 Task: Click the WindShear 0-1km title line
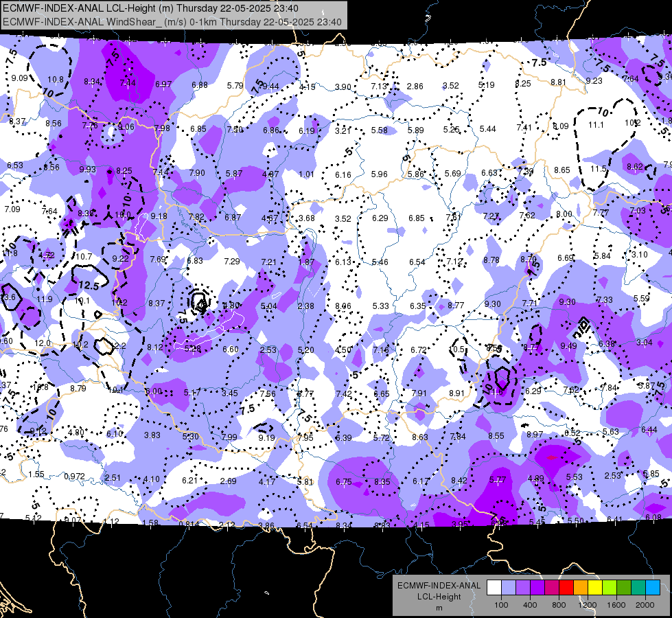coord(172,22)
